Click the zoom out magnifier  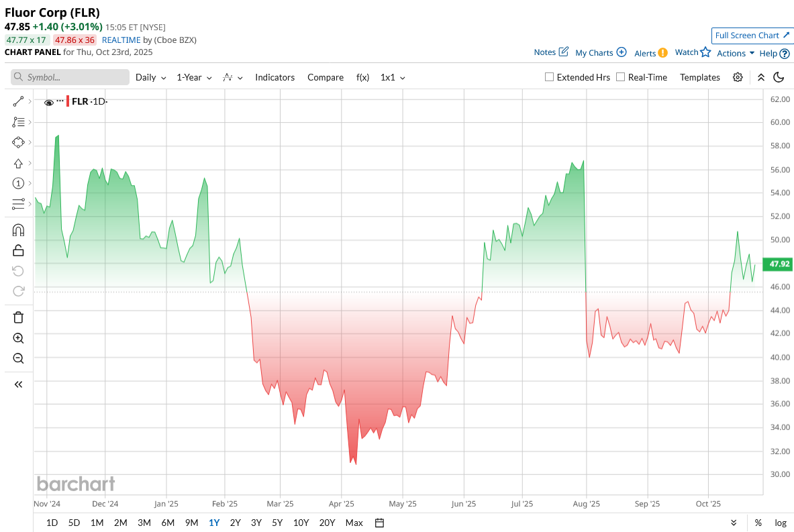pyautogui.click(x=18, y=358)
